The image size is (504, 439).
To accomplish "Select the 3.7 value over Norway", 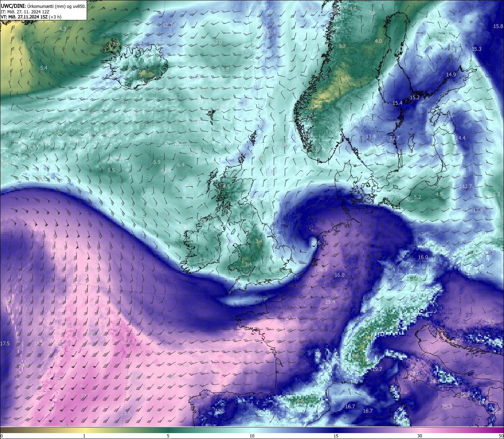I will [x=342, y=46].
